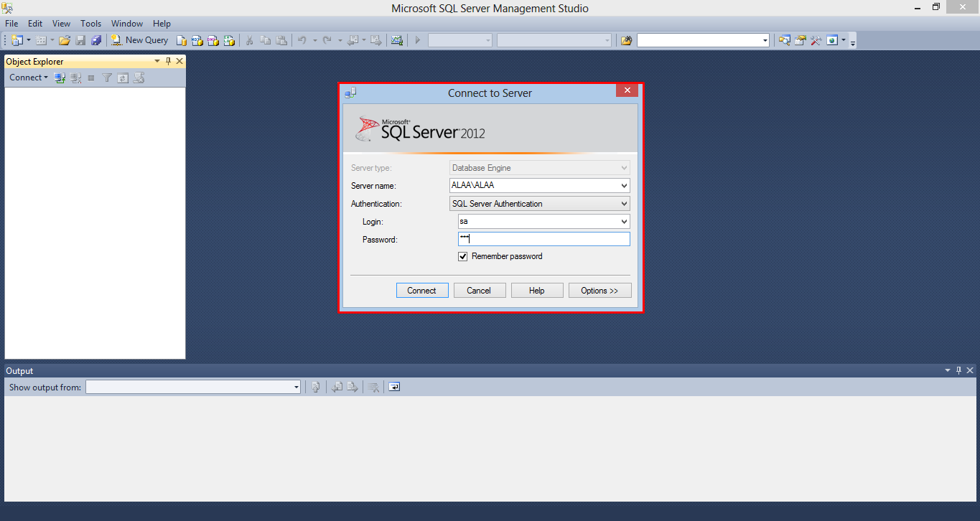Click the Find in Files folder icon

click(627, 40)
